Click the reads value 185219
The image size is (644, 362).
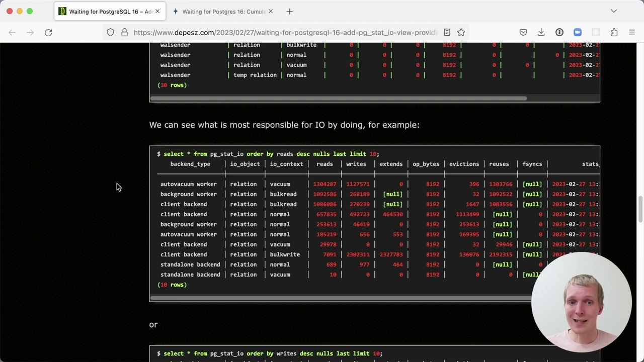point(326,234)
